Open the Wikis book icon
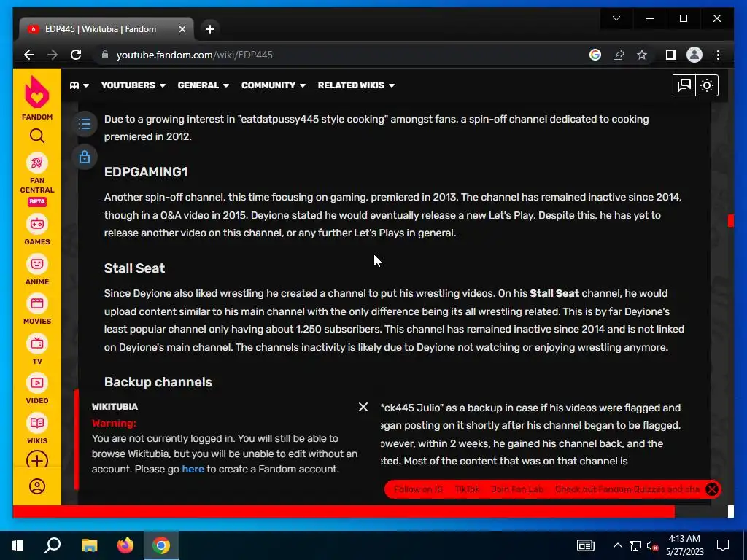 [x=36, y=423]
